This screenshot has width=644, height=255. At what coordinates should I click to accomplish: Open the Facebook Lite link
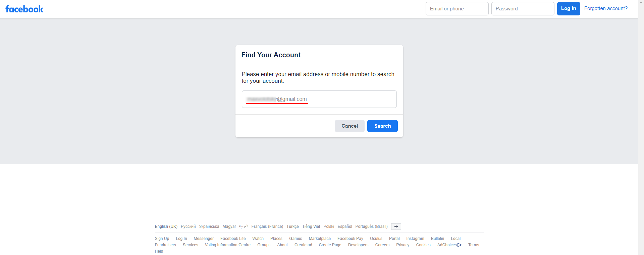coord(233,239)
